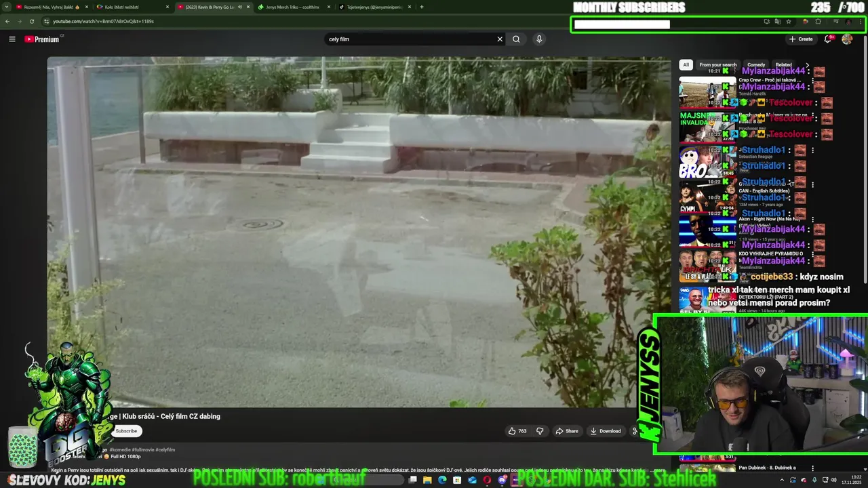Open the browser three-dot menu
Image resolution: width=868 pixels, height=488 pixels.
click(x=860, y=22)
